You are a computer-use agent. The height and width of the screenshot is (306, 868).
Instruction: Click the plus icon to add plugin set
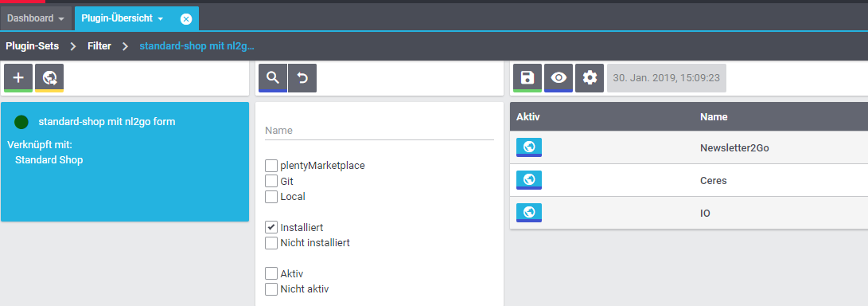pyautogui.click(x=18, y=77)
